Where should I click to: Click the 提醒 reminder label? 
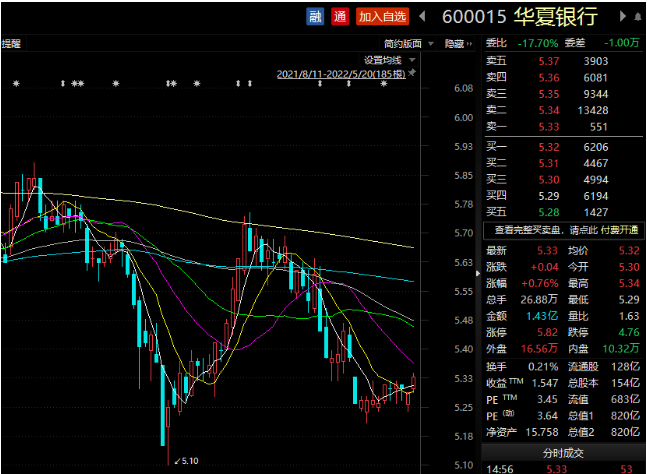pos(11,44)
